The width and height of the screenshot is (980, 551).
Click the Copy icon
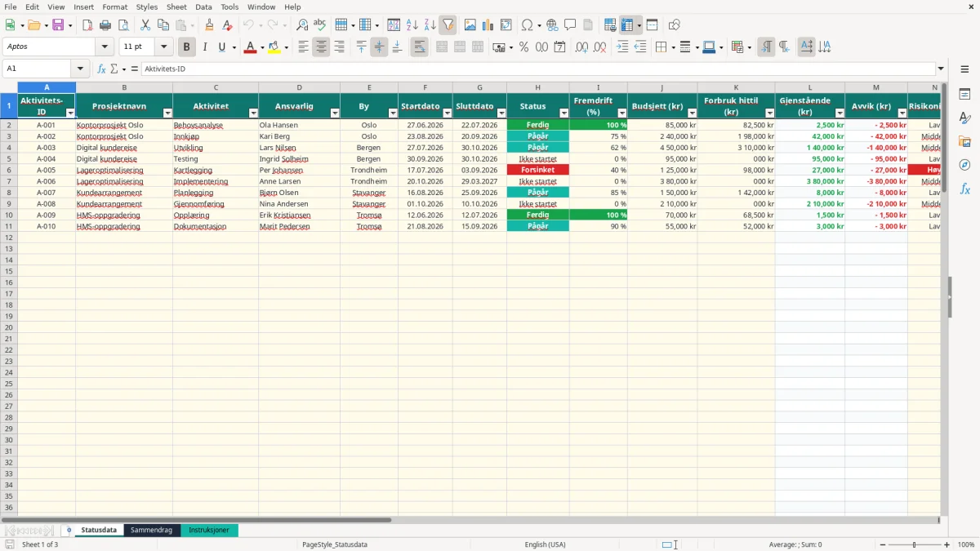pyautogui.click(x=163, y=25)
